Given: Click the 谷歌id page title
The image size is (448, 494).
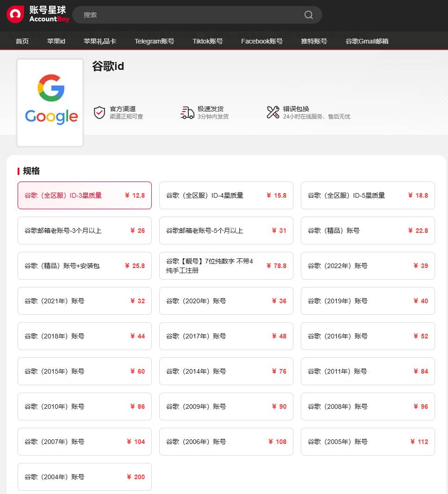Looking at the screenshot, I should tap(108, 66).
